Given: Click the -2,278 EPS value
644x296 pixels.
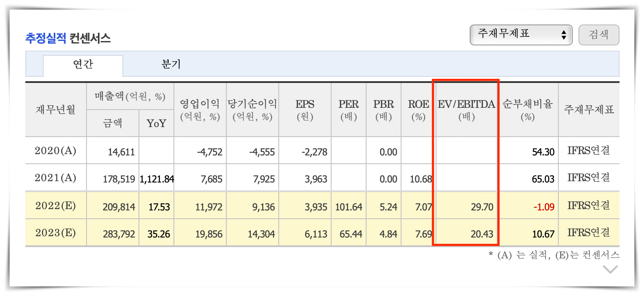Looking at the screenshot, I should pyautogui.click(x=315, y=152).
